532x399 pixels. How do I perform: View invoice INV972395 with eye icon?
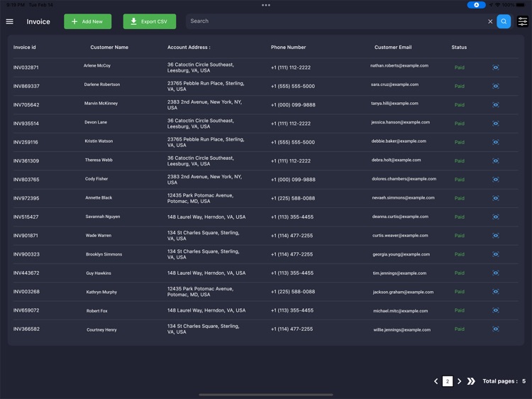coord(495,198)
